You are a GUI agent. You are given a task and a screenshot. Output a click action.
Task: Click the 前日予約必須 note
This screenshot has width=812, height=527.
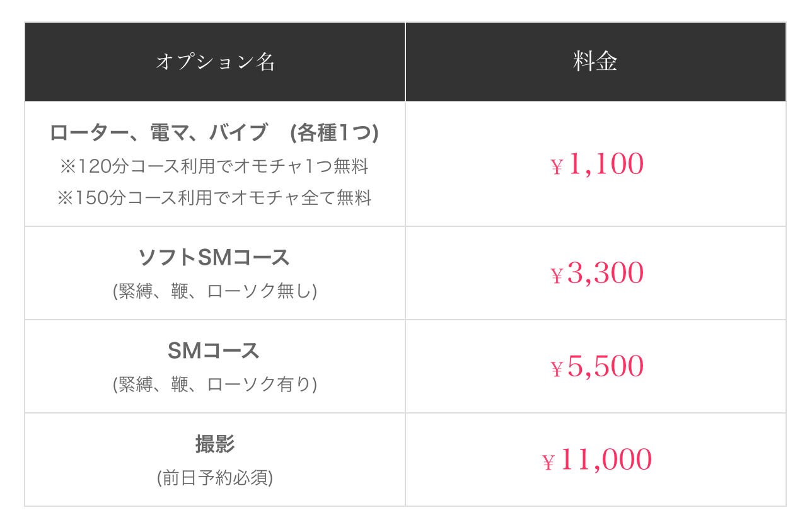click(x=215, y=478)
